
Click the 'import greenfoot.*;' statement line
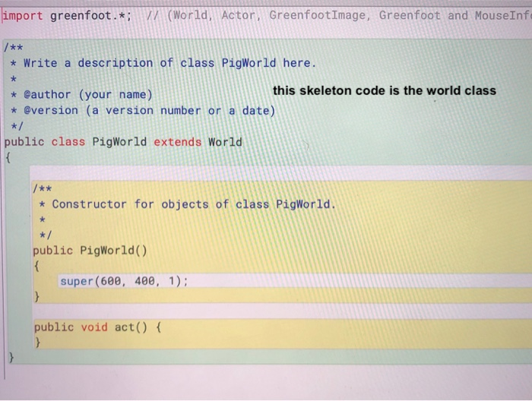click(67, 16)
